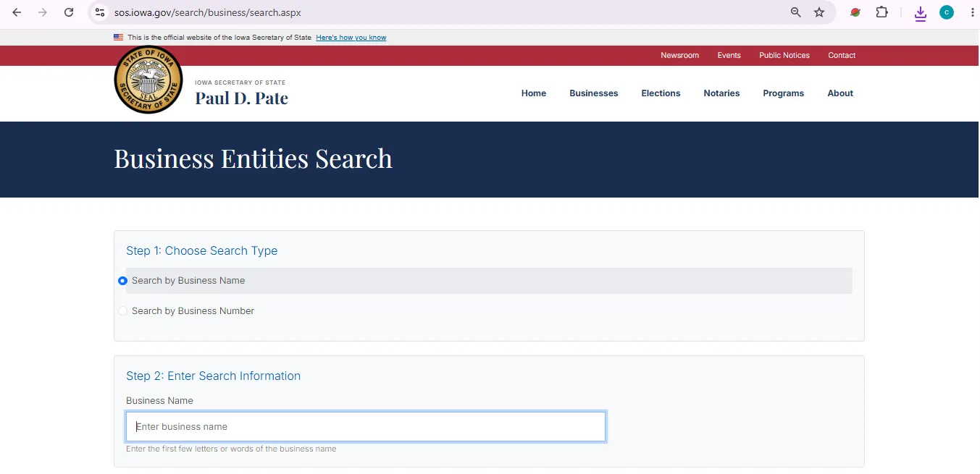Click the 'Business Entities Search' page title
980x474 pixels.
[253, 158]
